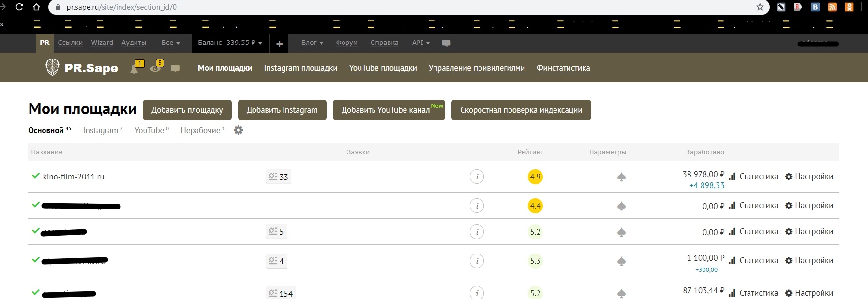Click the browser home button

coord(36,7)
